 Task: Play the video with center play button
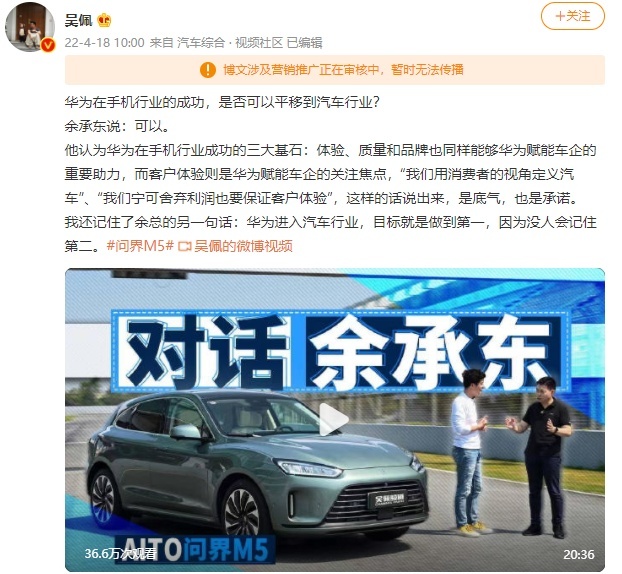point(334,419)
